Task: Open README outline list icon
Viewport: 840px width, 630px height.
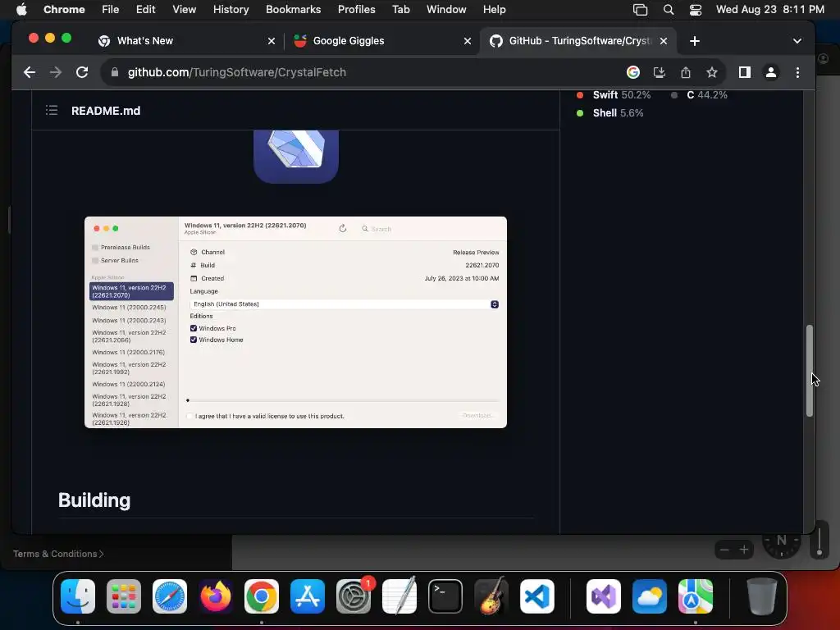Action: [52, 111]
